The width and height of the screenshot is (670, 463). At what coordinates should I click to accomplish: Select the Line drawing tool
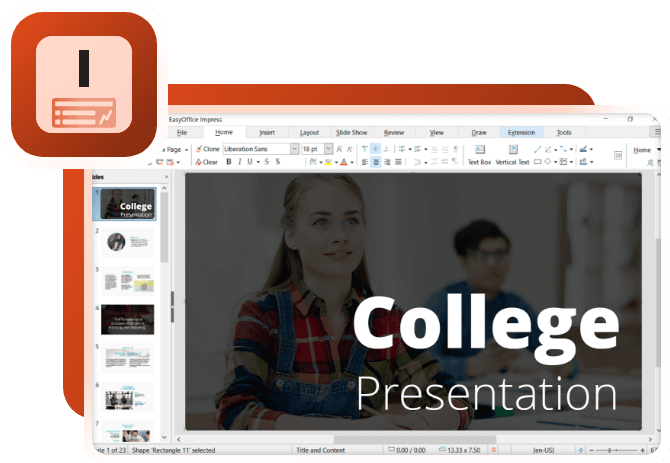538,149
